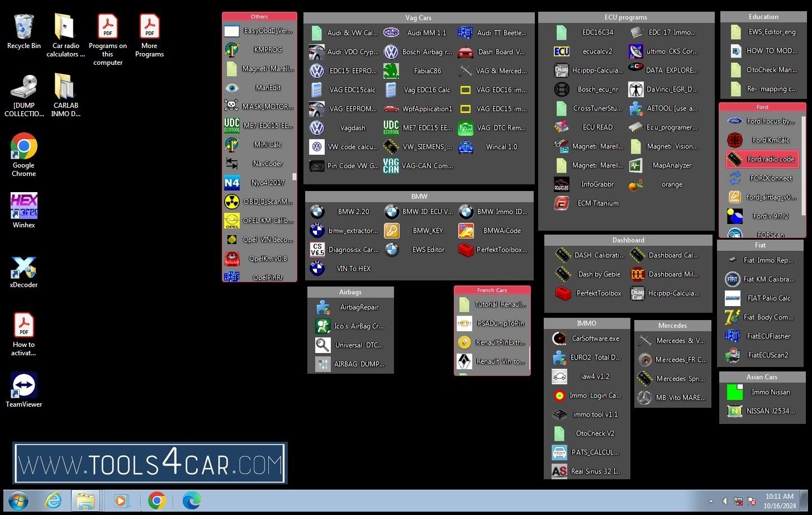Open the More Programs PDF
This screenshot has width=812, height=515.
click(149, 36)
